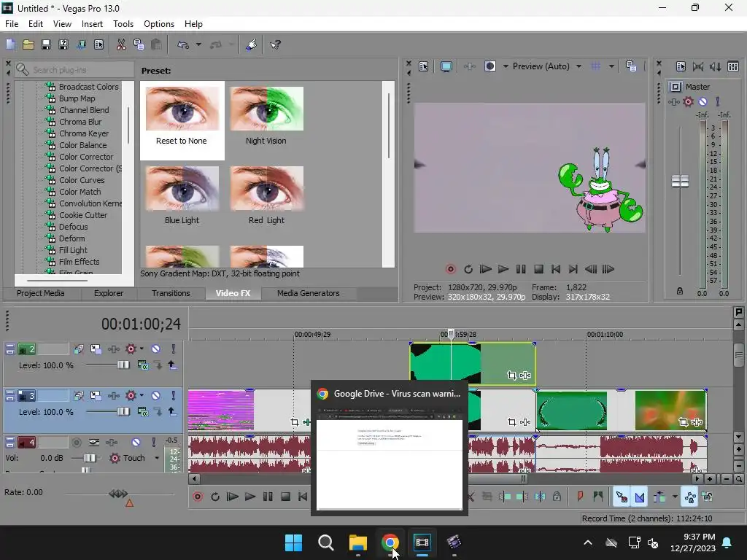Open track 3 Track FX gear
Screen dimensions: 747x560
[x=130, y=396]
